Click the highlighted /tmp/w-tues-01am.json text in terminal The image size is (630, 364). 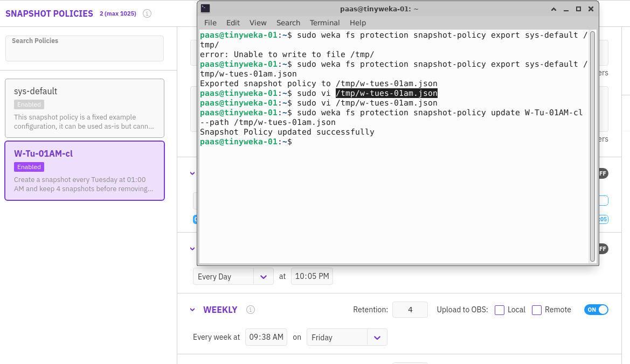386,93
